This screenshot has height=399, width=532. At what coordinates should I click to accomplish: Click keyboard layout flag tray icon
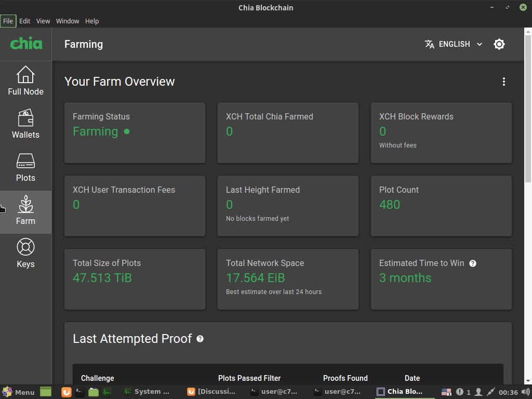click(x=446, y=392)
